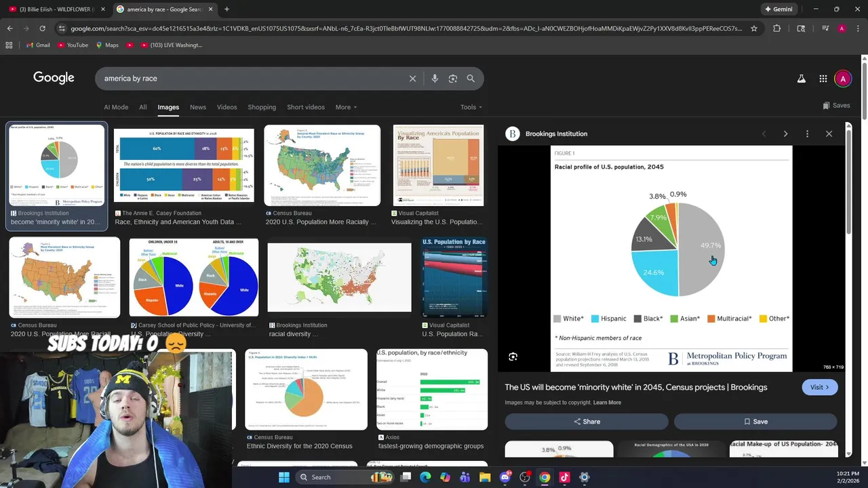Open Ethnic Diversity for 2020 Census thumbnail
The image size is (868, 488).
pos(306,390)
